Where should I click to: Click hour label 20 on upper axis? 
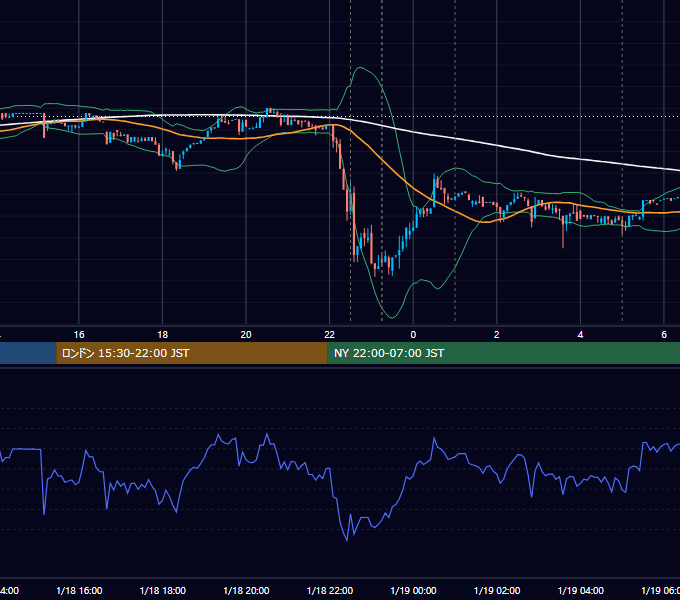(246, 335)
